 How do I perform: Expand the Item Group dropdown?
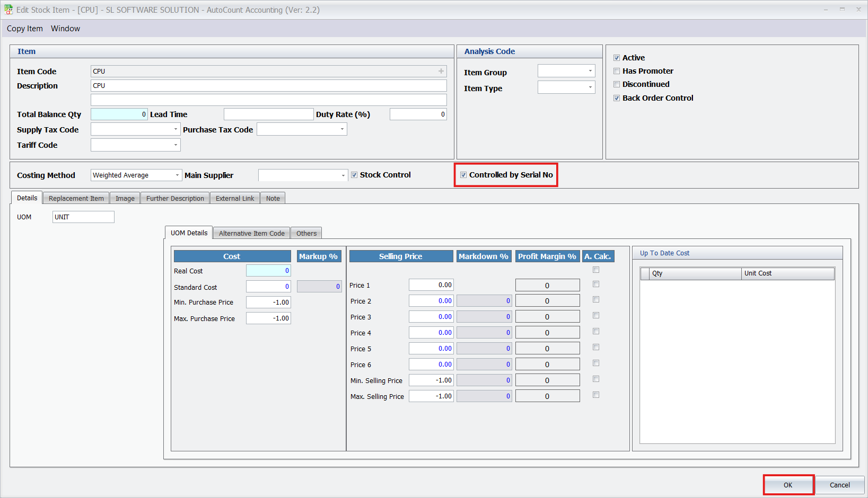coord(590,71)
